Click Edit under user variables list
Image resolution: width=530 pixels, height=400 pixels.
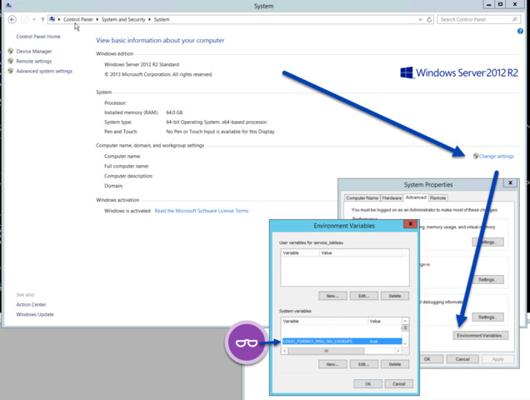(364, 296)
